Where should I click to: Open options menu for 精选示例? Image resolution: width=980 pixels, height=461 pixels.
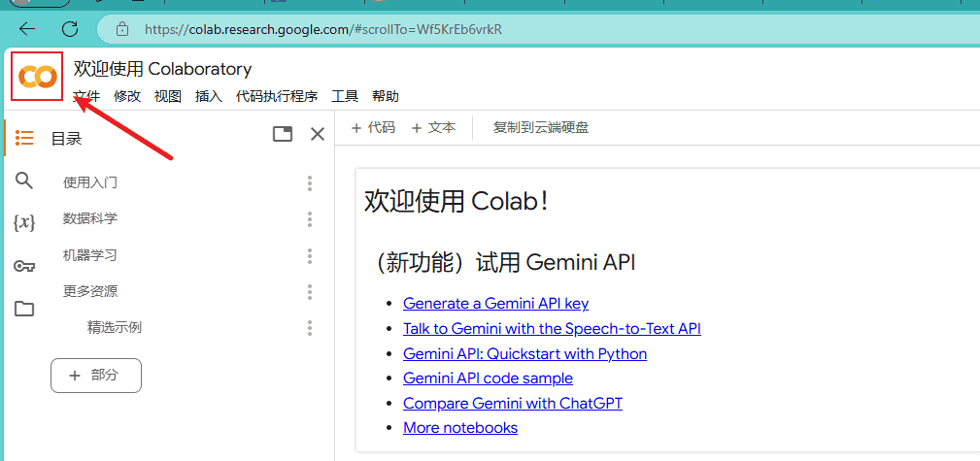pyautogui.click(x=310, y=328)
